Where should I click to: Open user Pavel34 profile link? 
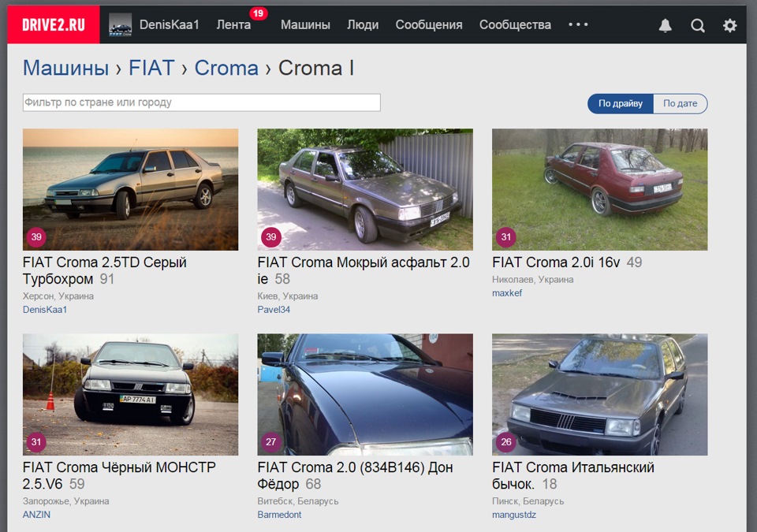pos(274,310)
